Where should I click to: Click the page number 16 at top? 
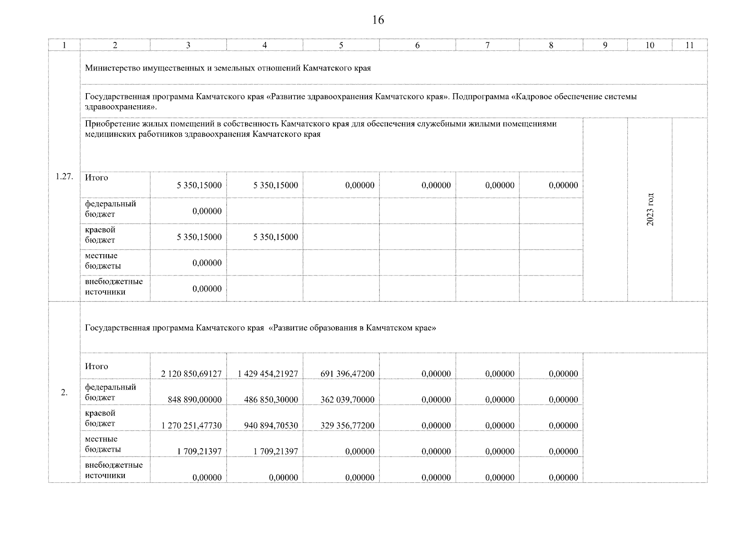coord(378,20)
